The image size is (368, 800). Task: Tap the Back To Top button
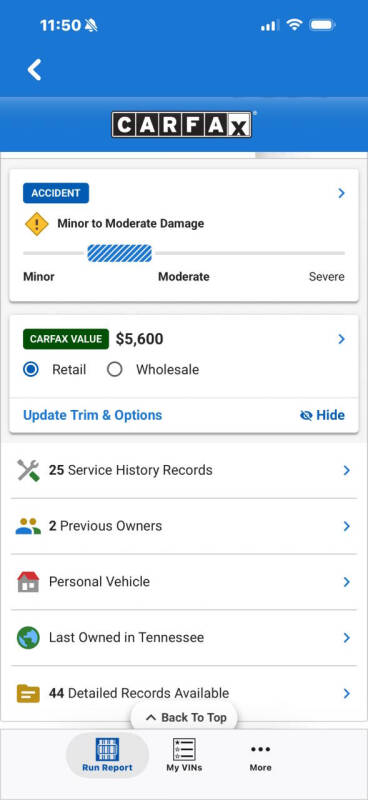[184, 717]
